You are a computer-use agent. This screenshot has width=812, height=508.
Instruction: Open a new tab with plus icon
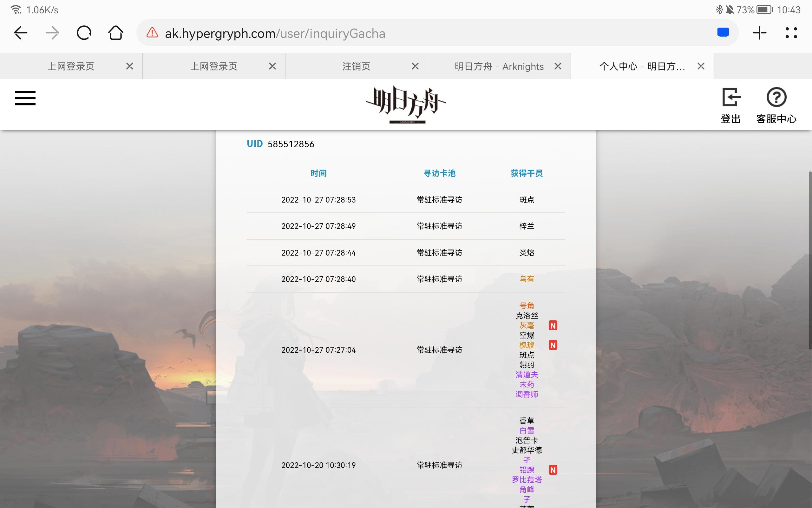[759, 33]
